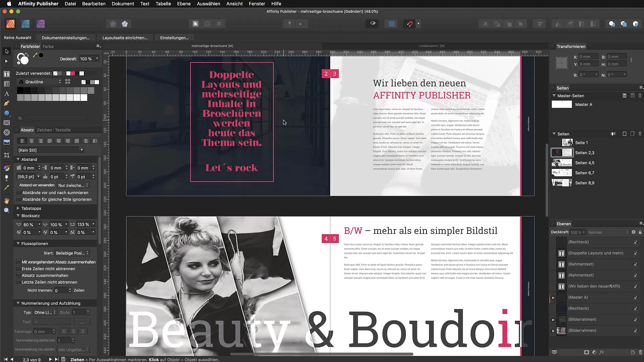Screen dimensions: 644x362
Task: Select the Zoom magnifier tool
Action: (x=6, y=210)
